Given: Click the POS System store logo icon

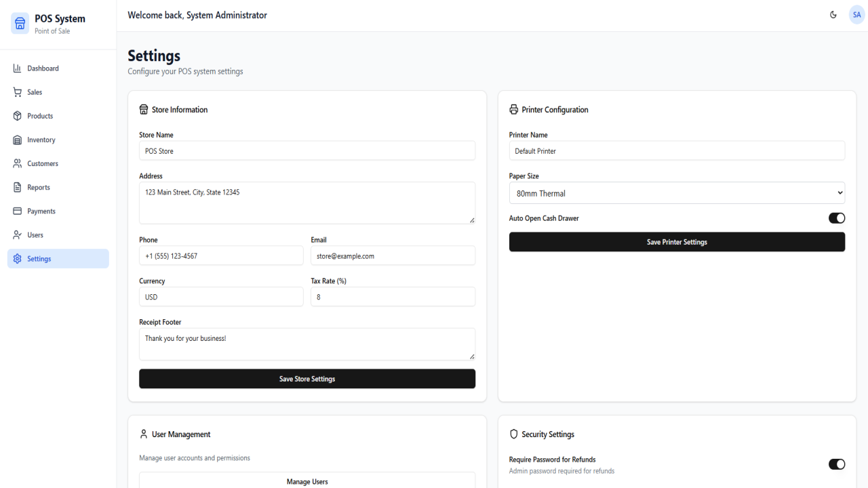Looking at the screenshot, I should (x=20, y=24).
